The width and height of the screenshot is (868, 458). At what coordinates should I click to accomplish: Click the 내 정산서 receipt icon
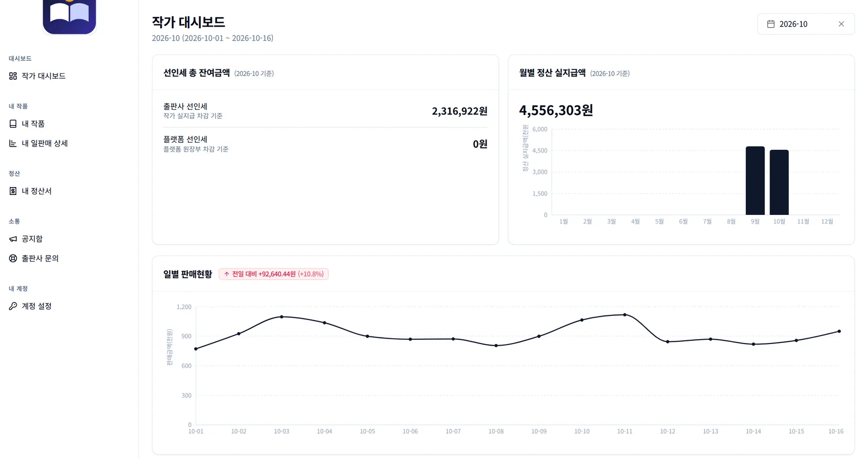pyautogui.click(x=13, y=191)
